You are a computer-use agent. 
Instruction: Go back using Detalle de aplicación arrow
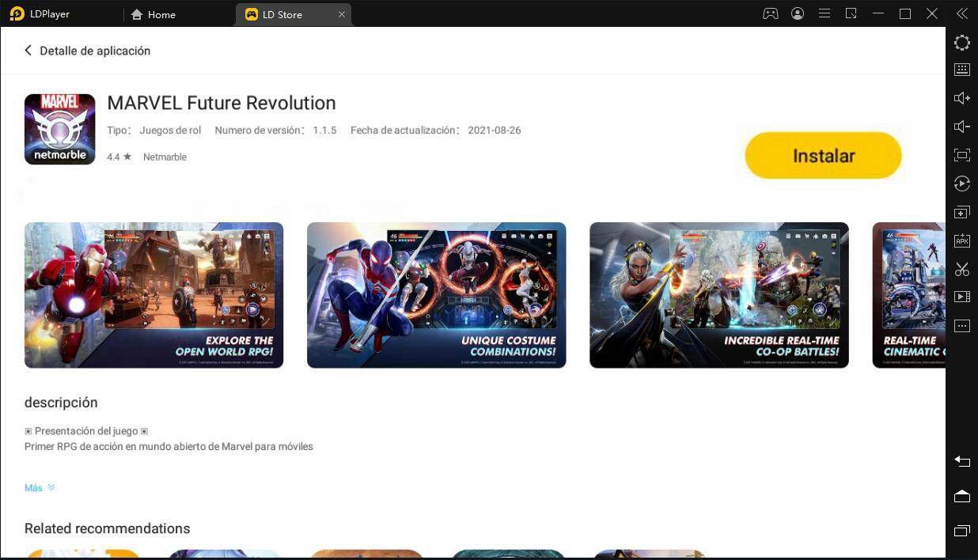click(28, 51)
